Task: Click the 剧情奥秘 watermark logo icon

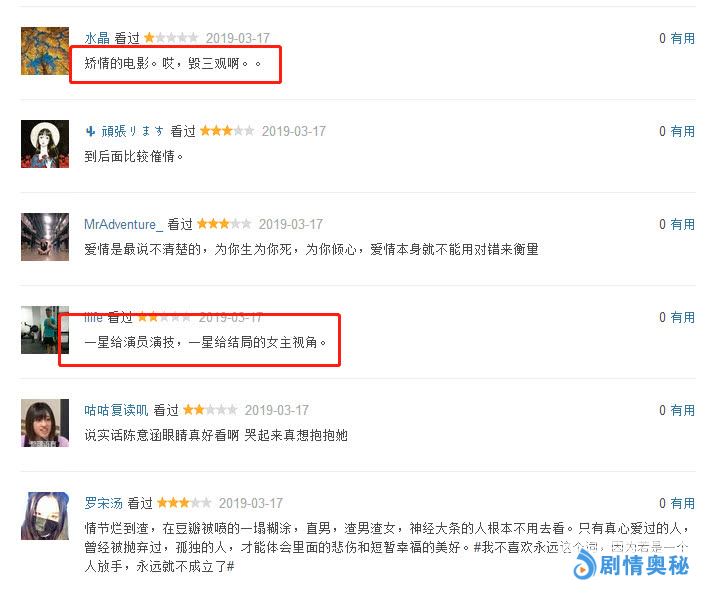Action: coord(584,566)
